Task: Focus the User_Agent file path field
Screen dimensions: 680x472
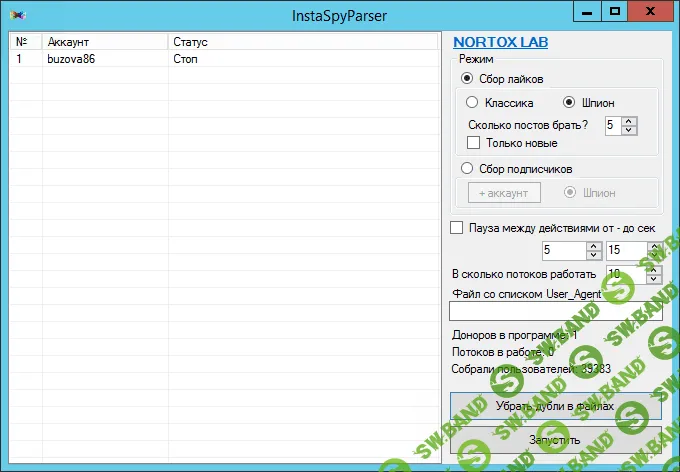Action: click(x=556, y=311)
